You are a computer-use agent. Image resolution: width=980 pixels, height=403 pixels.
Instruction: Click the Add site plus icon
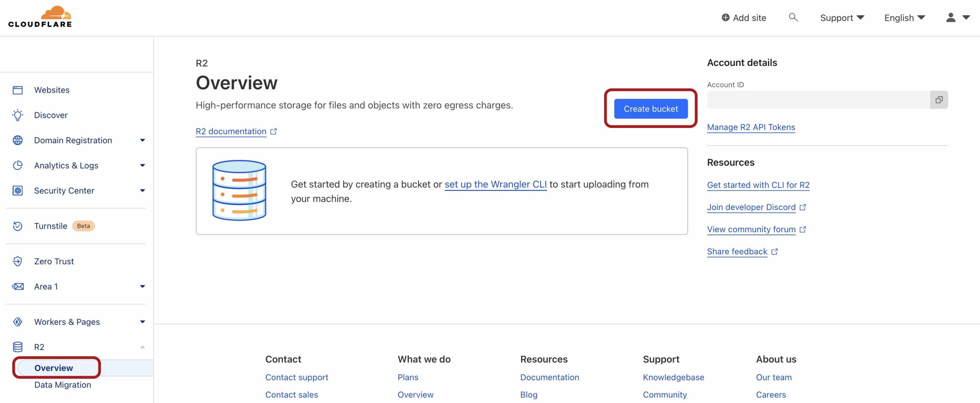tap(726, 17)
